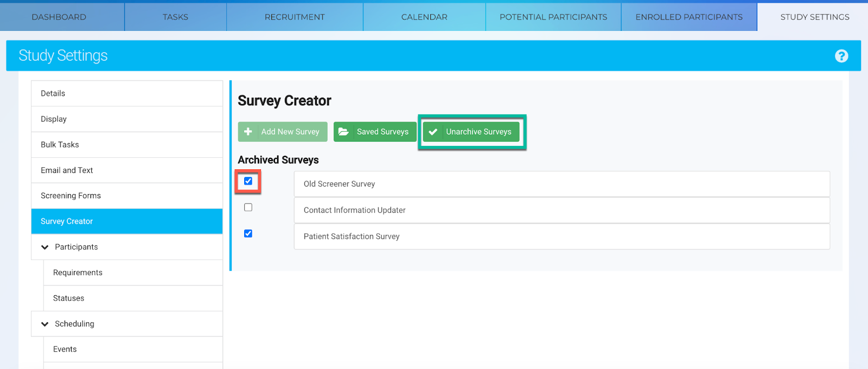Image resolution: width=868 pixels, height=369 pixels.
Task: Open Screening Forms settings
Action: click(x=71, y=196)
